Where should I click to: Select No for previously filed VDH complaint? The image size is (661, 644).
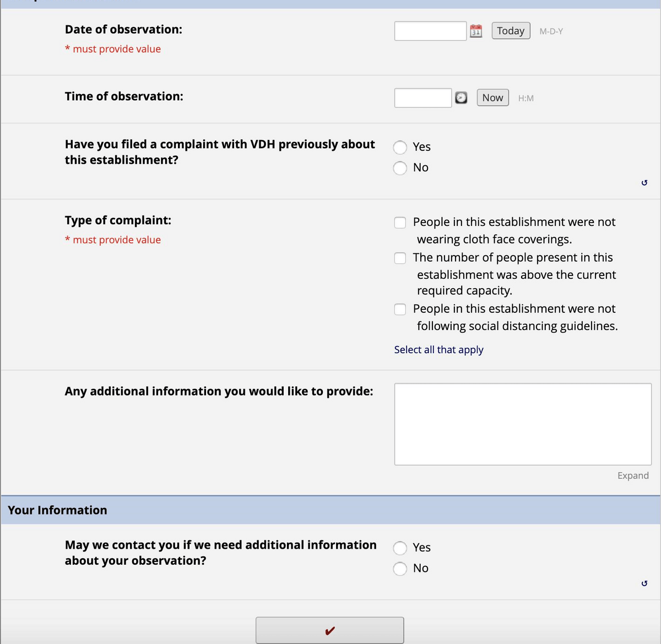coord(400,168)
